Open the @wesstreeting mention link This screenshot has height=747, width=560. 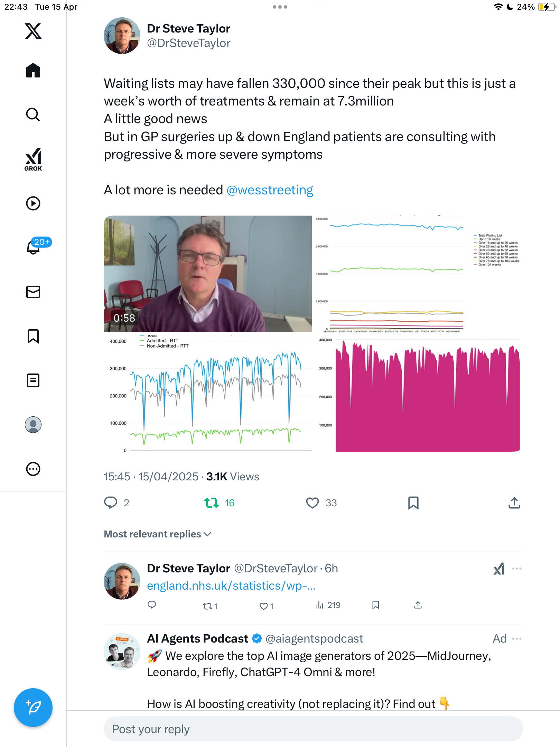[270, 190]
